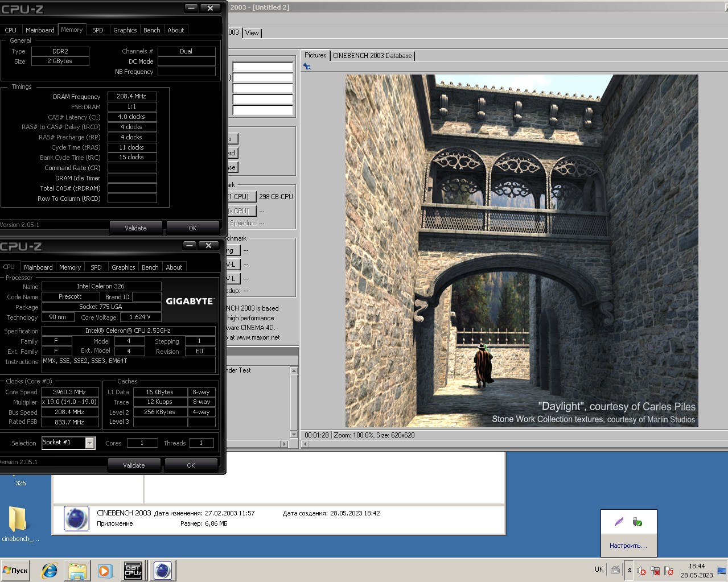Click CAS# Latency value 4.0 clocks
The width and height of the screenshot is (728, 582).
coord(132,117)
